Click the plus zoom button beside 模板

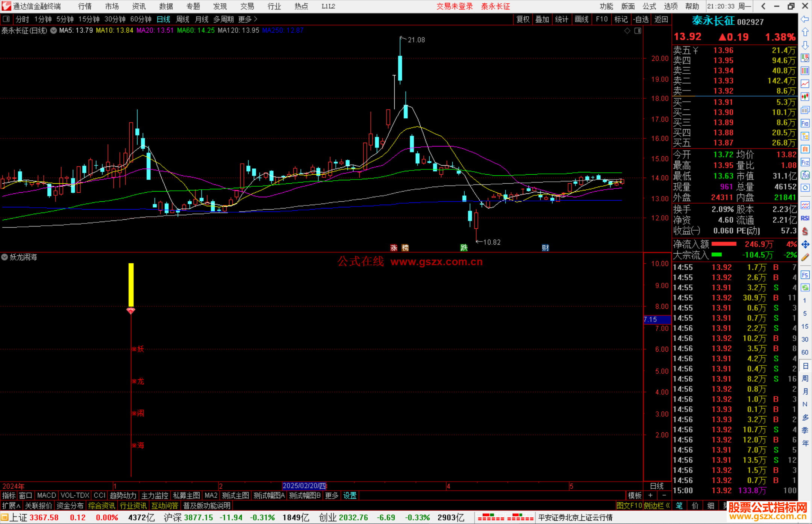pyautogui.click(x=651, y=495)
